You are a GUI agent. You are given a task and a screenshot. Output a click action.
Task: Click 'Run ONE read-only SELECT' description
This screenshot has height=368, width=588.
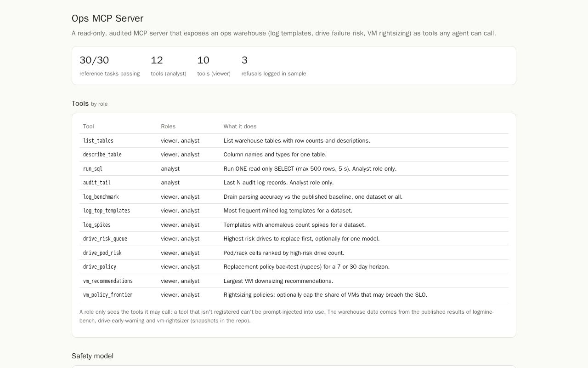[310, 169]
